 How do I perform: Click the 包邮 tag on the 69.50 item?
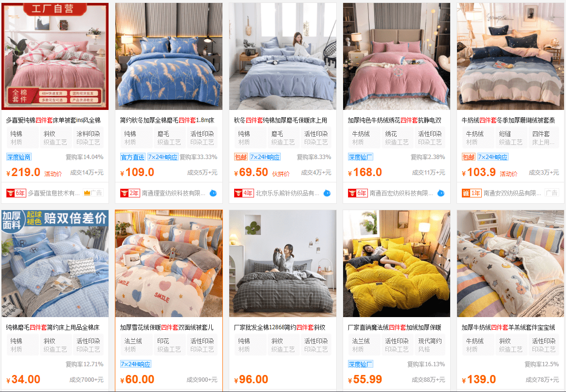(241, 157)
